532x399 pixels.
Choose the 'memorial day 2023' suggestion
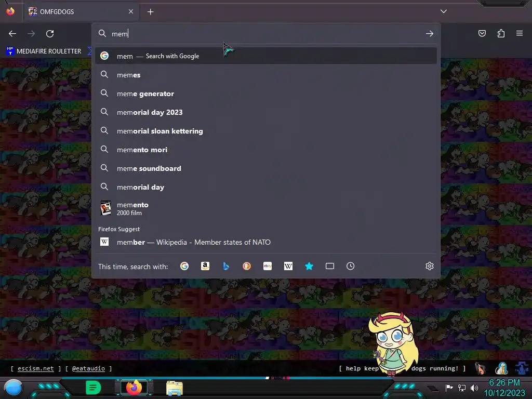click(x=266, y=112)
